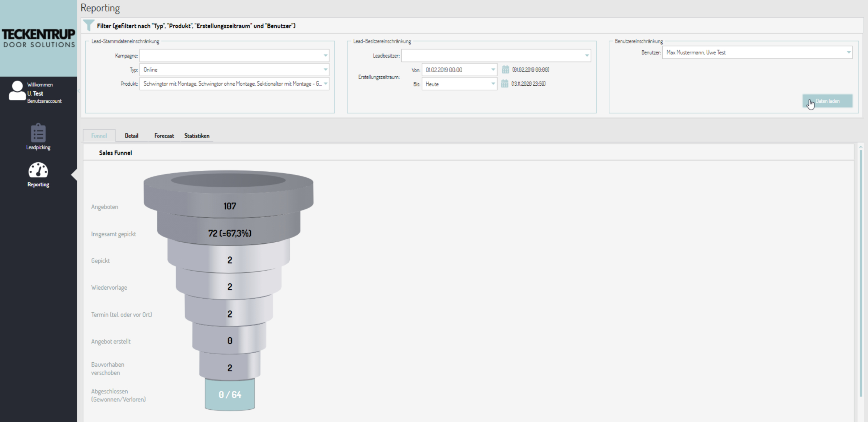Image resolution: width=868 pixels, height=422 pixels.
Task: Click the Teckentrup Door Solutions logo
Action: pos(38,38)
